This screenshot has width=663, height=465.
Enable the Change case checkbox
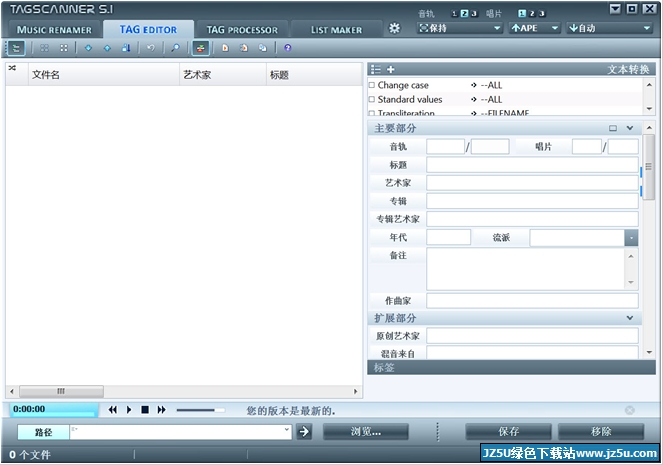[x=372, y=85]
